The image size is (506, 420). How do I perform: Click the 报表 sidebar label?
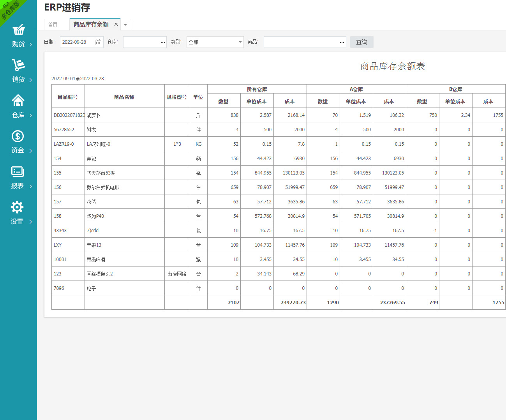[17, 186]
